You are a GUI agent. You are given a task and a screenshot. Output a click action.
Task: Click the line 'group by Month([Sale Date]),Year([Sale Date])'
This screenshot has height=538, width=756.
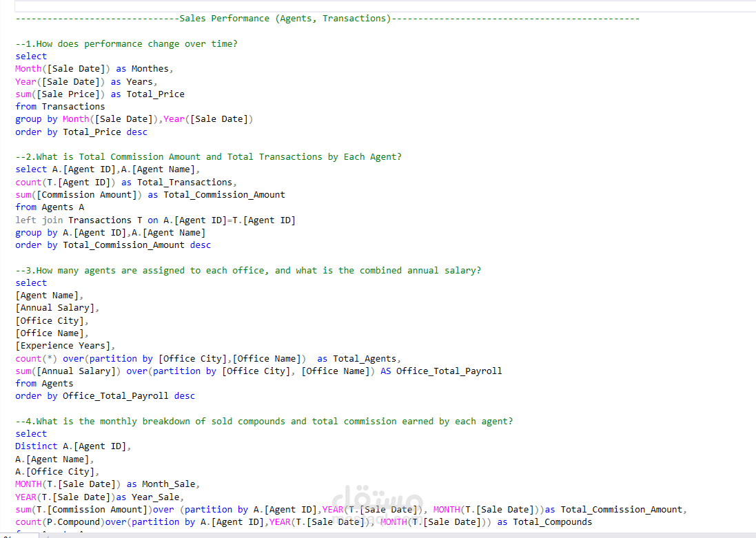[x=134, y=119]
